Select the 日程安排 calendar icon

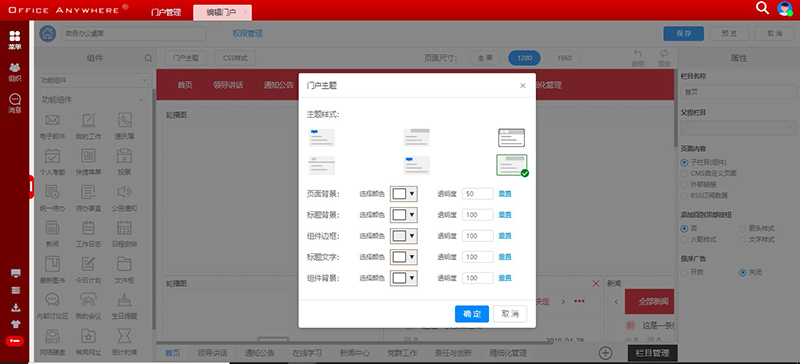tap(124, 228)
